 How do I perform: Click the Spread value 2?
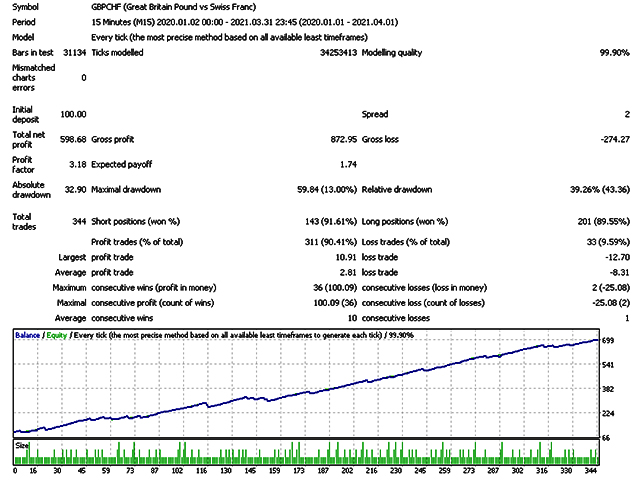click(627, 114)
